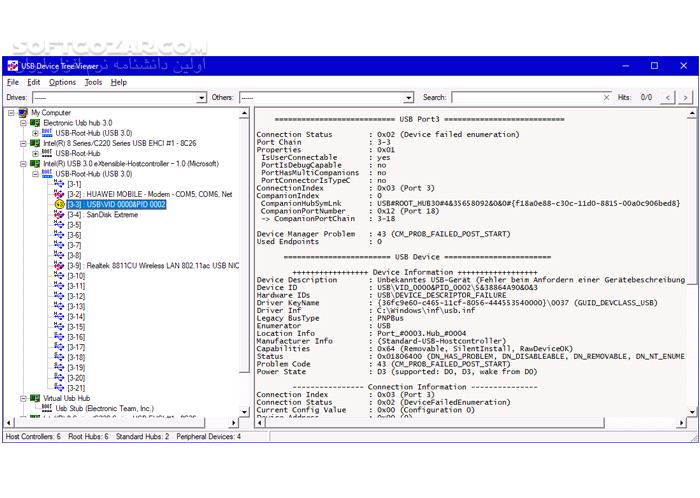Click the HUAWEI MOBILE device icon
The height and width of the screenshot is (498, 700).
click(59, 194)
